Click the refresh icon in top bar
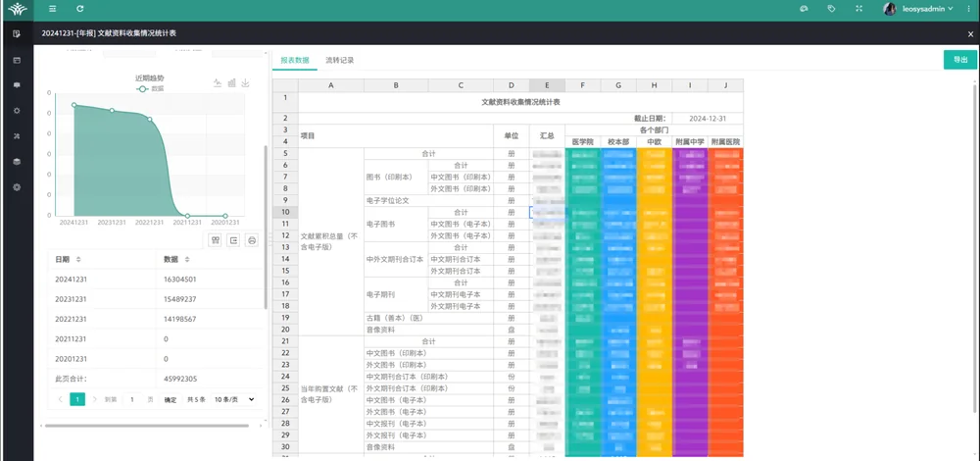Screen dimensions: 980x461 coord(80,9)
